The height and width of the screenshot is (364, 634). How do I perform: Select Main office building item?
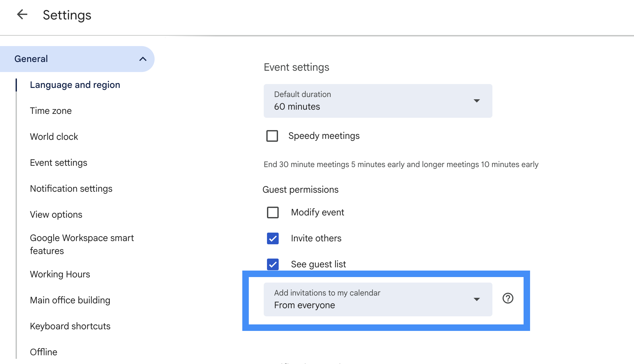[70, 300]
